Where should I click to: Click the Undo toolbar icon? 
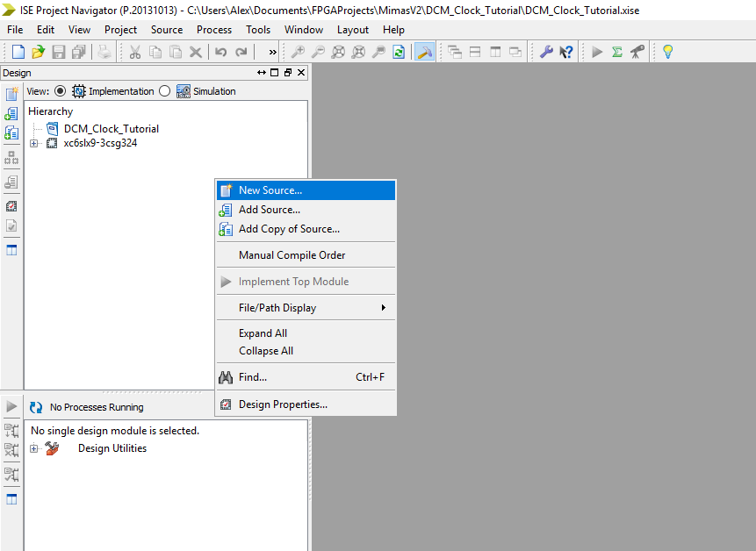(220, 52)
